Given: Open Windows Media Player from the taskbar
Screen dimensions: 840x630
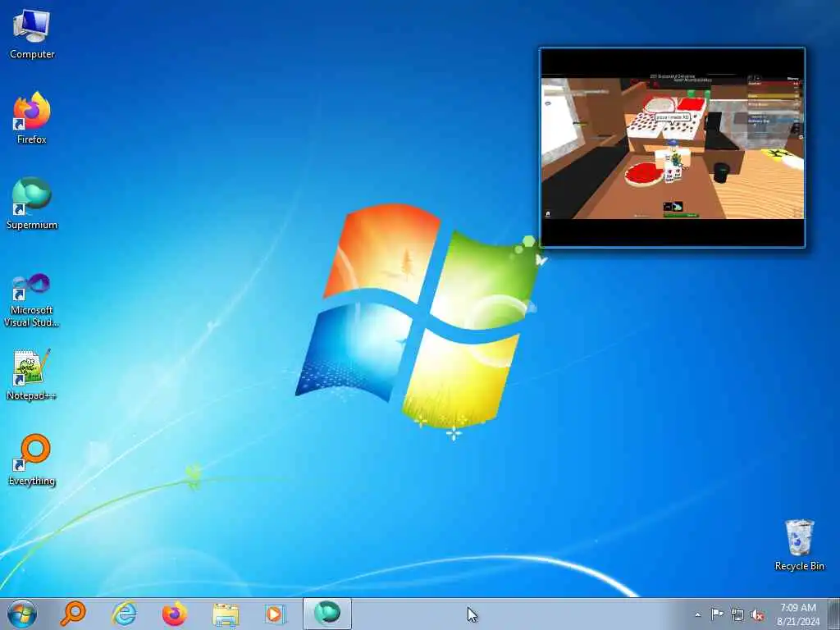Looking at the screenshot, I should tap(276, 614).
